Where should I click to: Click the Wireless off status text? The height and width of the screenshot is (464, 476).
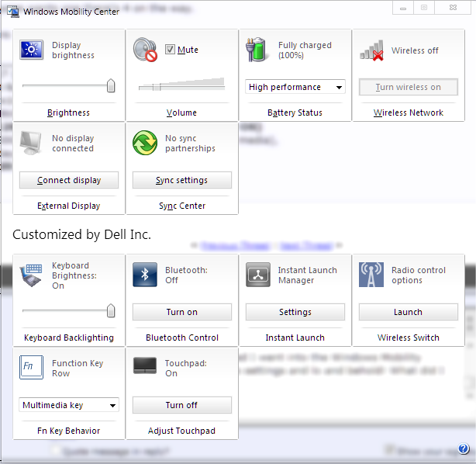(415, 50)
